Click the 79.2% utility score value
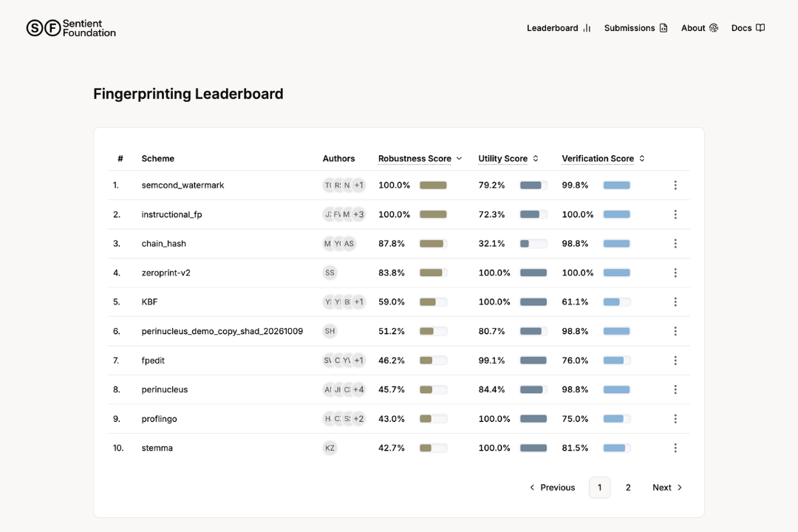Image resolution: width=798 pixels, height=532 pixels. pos(491,185)
